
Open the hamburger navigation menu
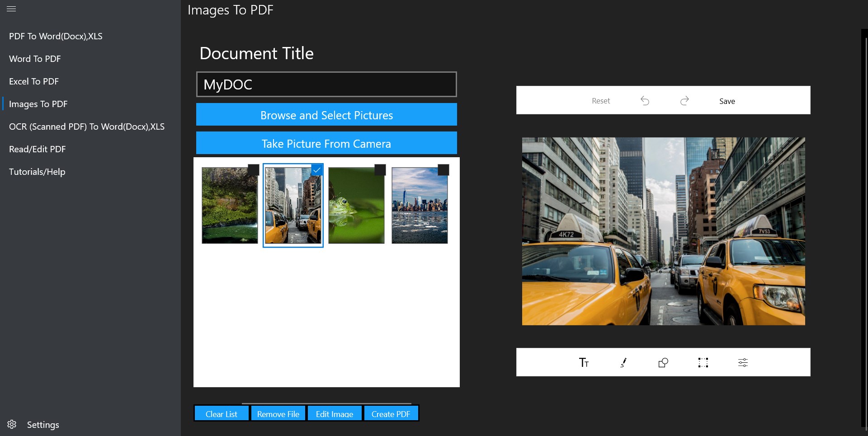click(12, 9)
